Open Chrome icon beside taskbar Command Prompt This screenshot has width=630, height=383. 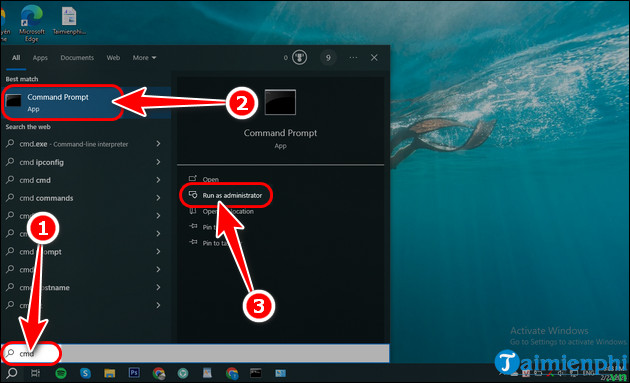[x=232, y=373]
